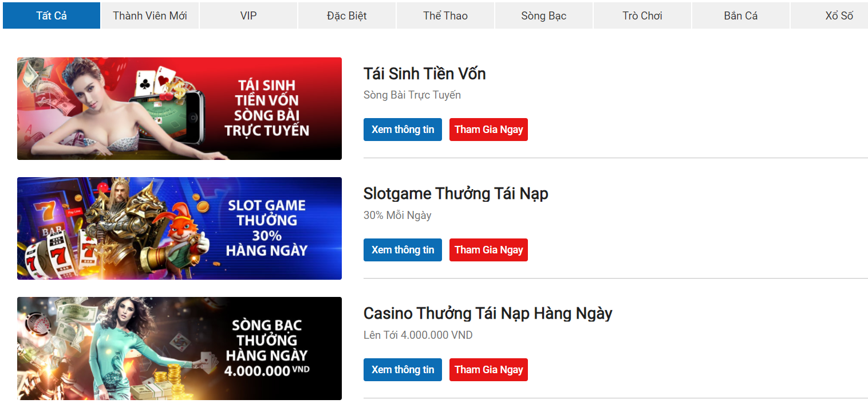
Task: Join the Tái Sinh Tiền Vốn promotion
Action: 488,130
